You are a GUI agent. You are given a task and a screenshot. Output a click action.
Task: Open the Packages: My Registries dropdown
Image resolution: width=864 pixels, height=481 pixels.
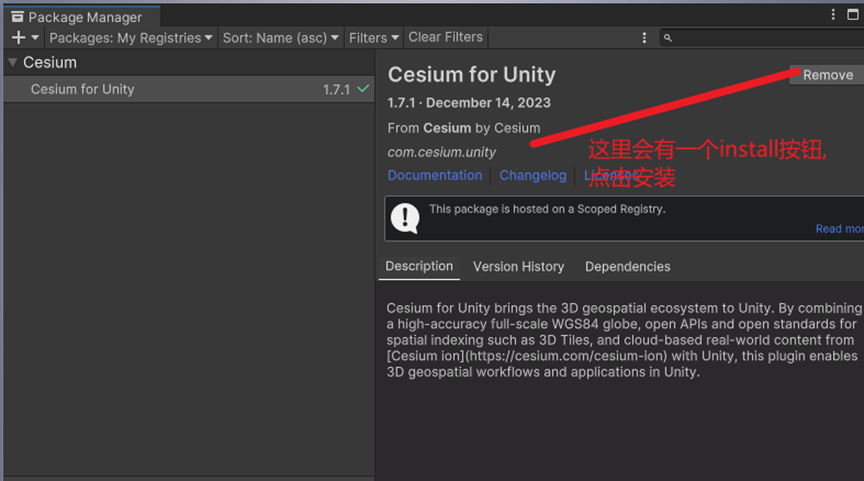(131, 37)
